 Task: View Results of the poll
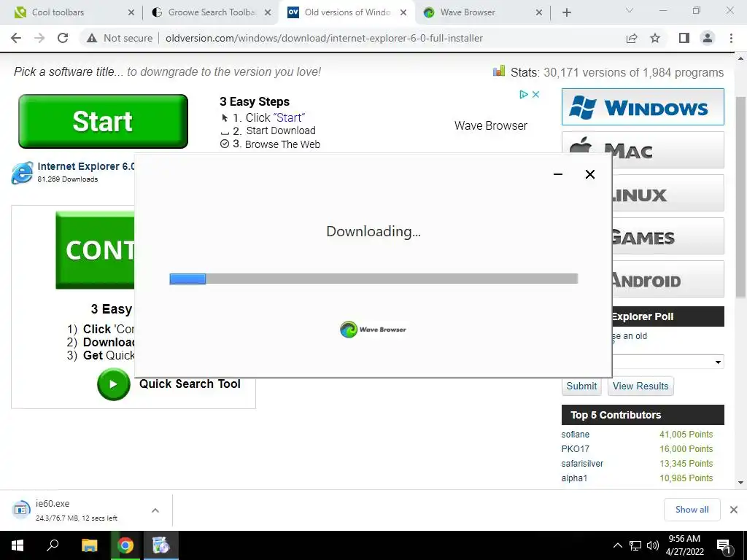640,386
